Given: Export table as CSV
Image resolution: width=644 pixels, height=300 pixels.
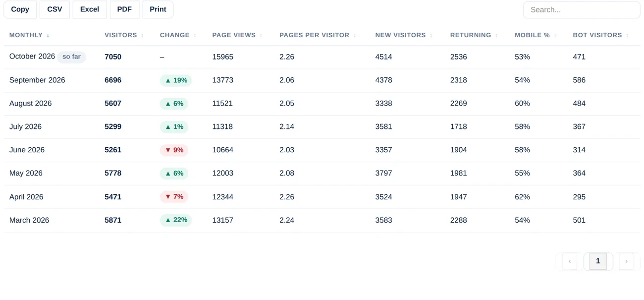Looking at the screenshot, I should click(54, 9).
